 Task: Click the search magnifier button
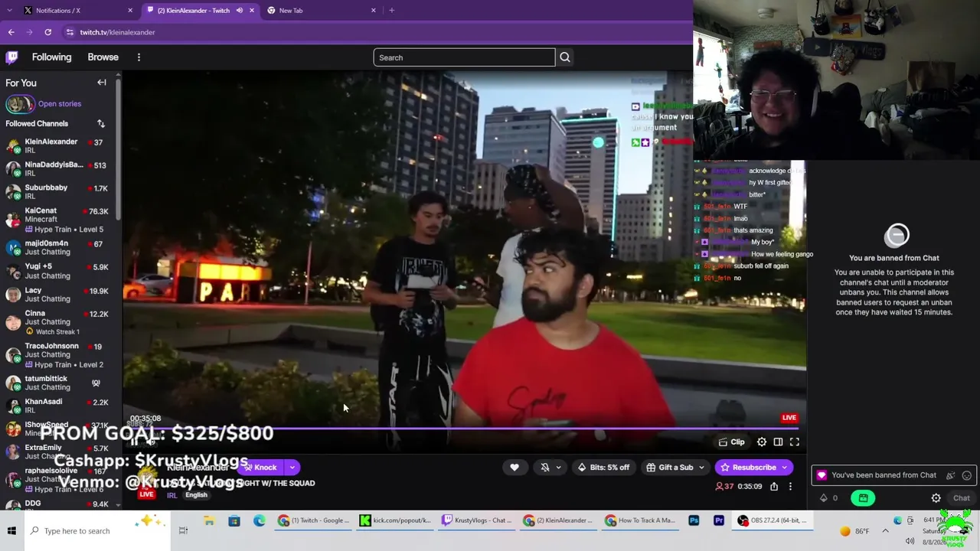click(565, 57)
